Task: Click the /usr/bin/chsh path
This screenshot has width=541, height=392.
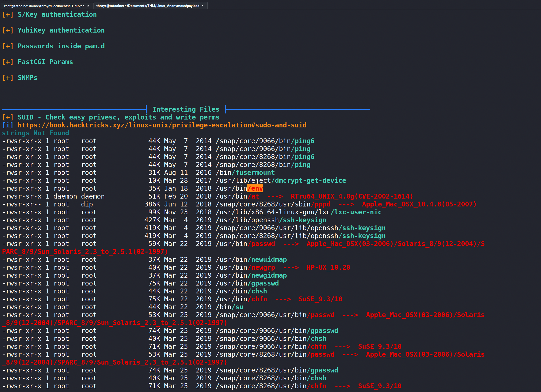Action: (241, 291)
